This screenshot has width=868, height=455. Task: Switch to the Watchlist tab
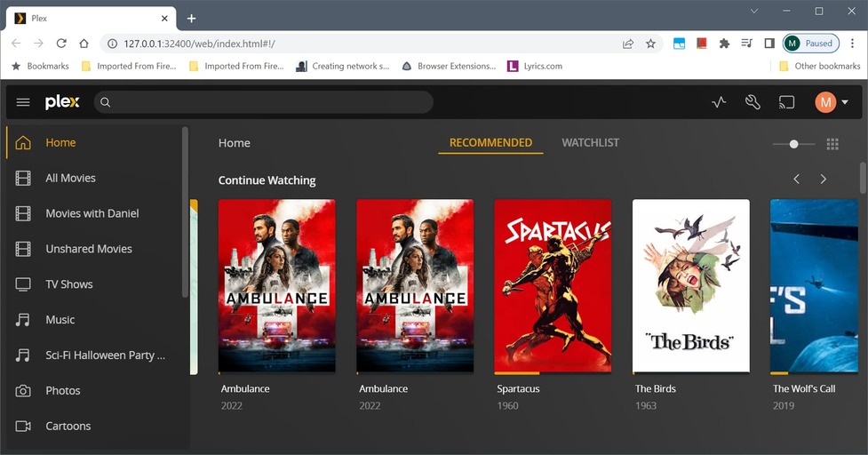[590, 143]
